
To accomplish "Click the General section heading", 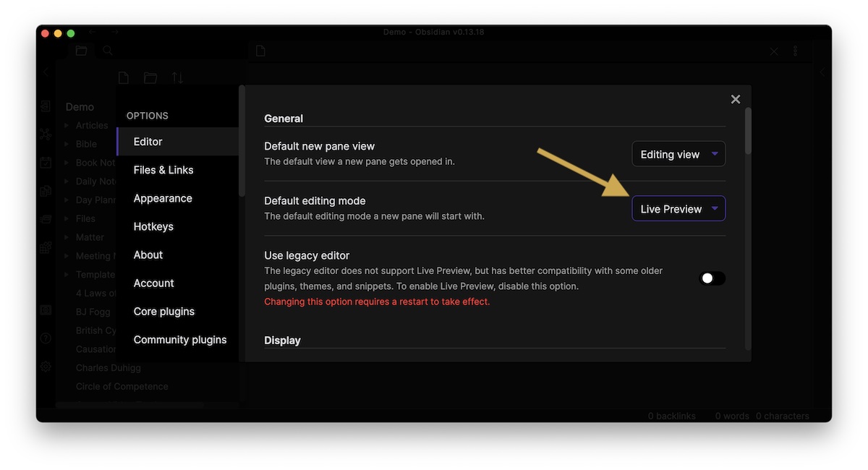I will pos(284,119).
